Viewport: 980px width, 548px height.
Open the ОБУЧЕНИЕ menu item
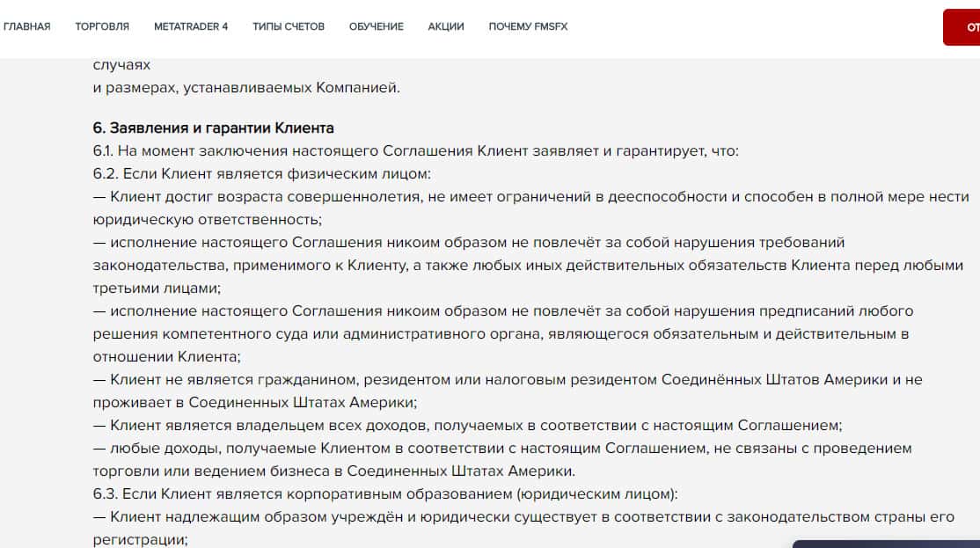[376, 26]
